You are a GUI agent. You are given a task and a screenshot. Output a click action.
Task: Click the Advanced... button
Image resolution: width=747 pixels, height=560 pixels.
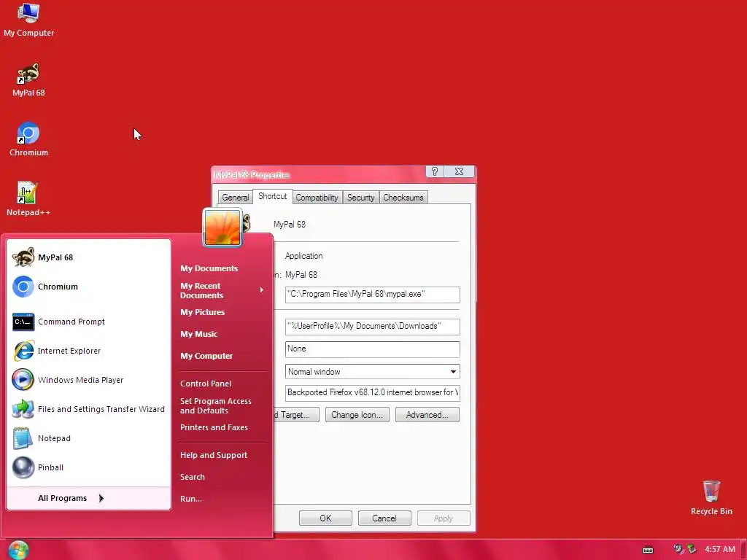tap(427, 415)
